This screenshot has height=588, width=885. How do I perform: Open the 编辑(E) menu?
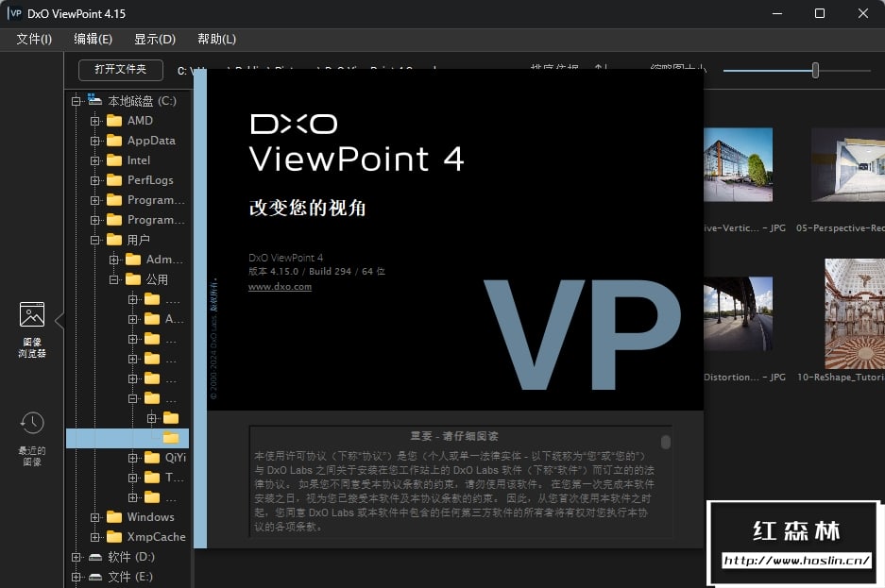point(94,39)
